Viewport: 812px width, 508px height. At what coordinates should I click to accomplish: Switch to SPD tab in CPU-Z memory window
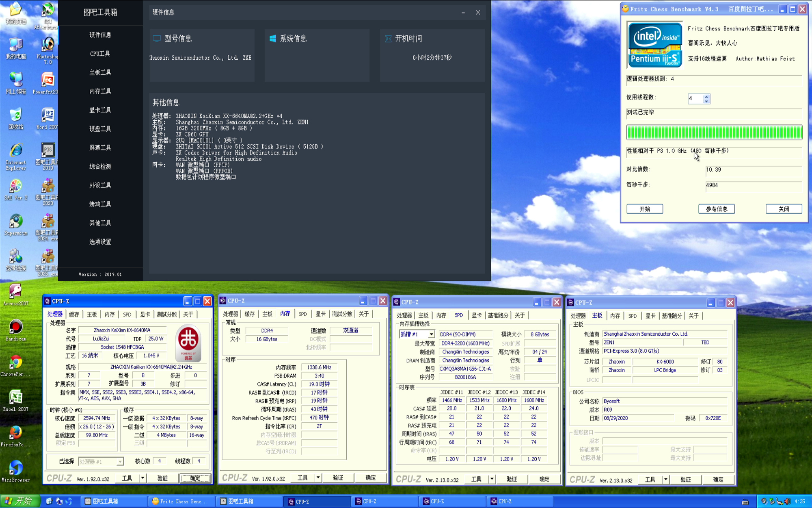tap(303, 314)
